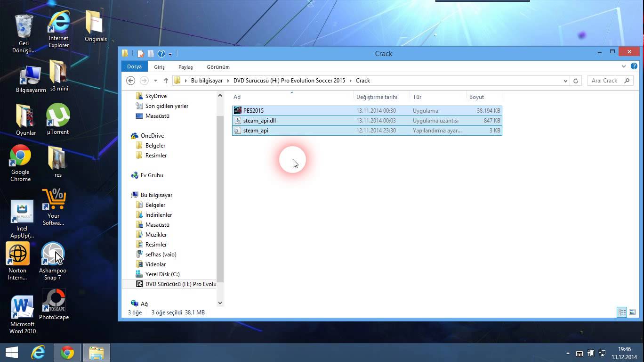Image resolution: width=644 pixels, height=362 pixels.
Task: Switch to the Paylaş ribbon tab
Action: [185, 67]
